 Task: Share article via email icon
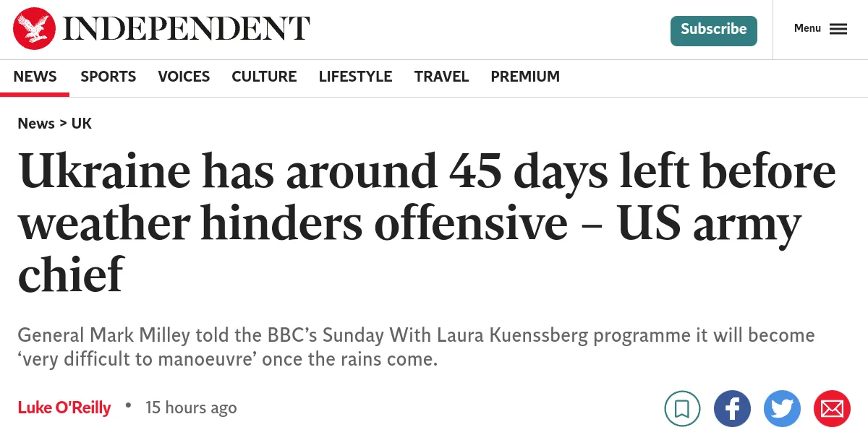(832, 409)
